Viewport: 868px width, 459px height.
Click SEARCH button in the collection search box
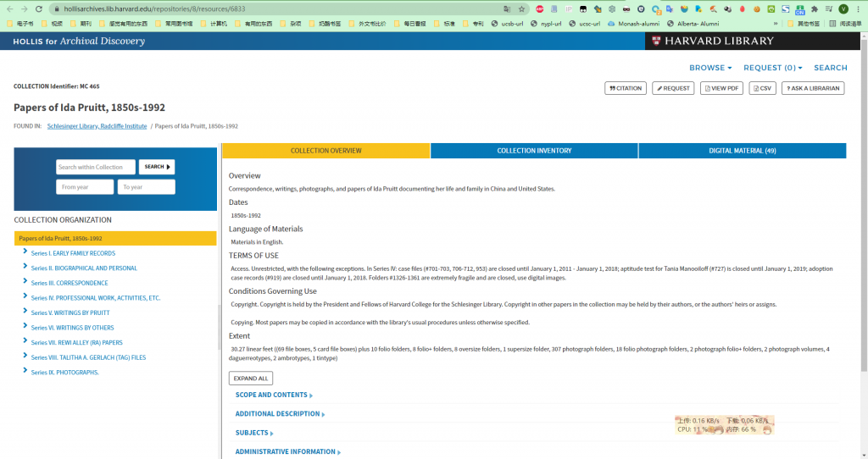(x=157, y=167)
